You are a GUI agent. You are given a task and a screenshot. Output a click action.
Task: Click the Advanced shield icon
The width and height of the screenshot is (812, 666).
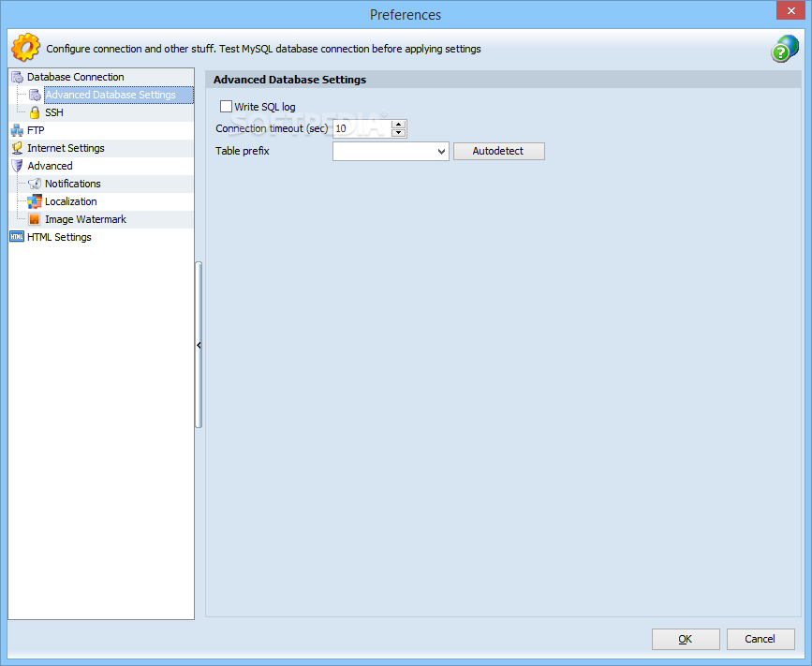pyautogui.click(x=17, y=166)
